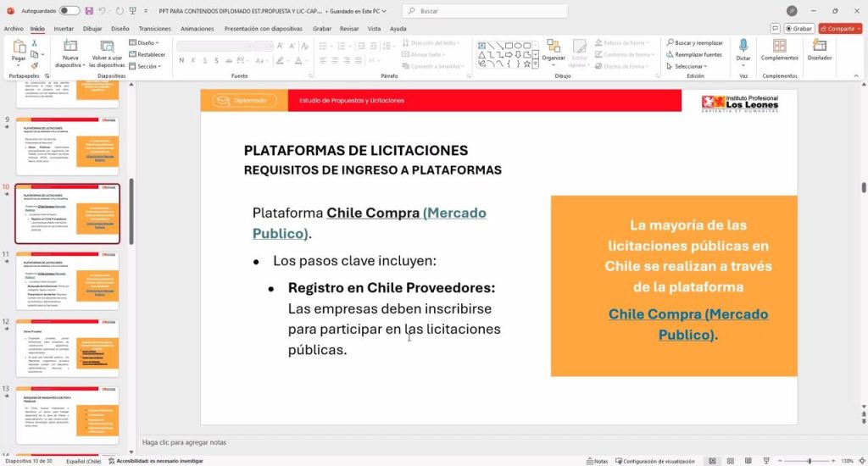Open the Archivo menu
Image resolution: width=868 pixels, height=466 pixels.
14,28
